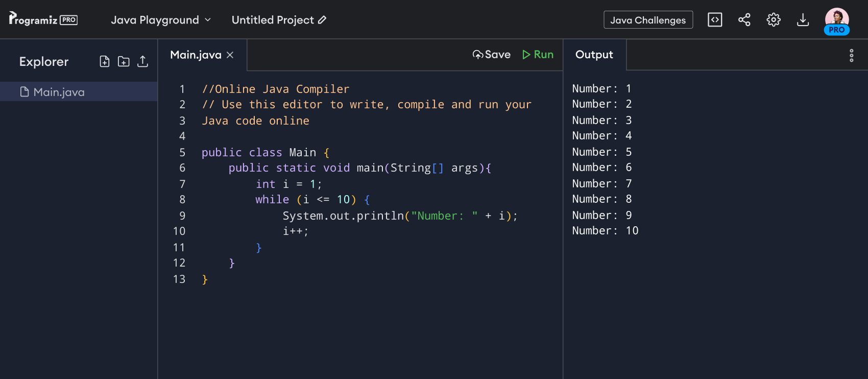The width and height of the screenshot is (868, 379).
Task: Click the 'while (i <= 10) {' code line
Action: 312,200
